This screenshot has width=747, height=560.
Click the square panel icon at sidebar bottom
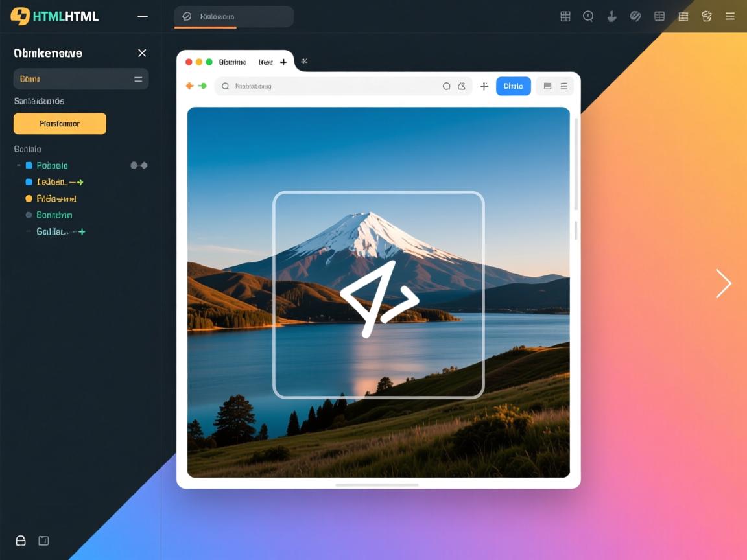click(43, 541)
